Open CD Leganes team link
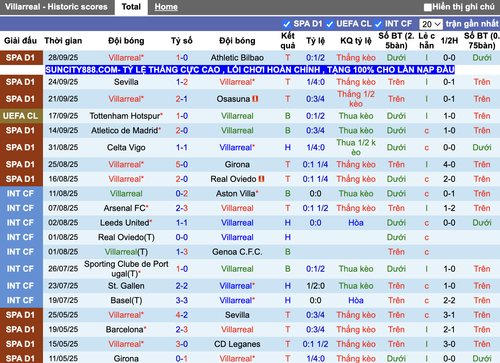 (x=237, y=344)
